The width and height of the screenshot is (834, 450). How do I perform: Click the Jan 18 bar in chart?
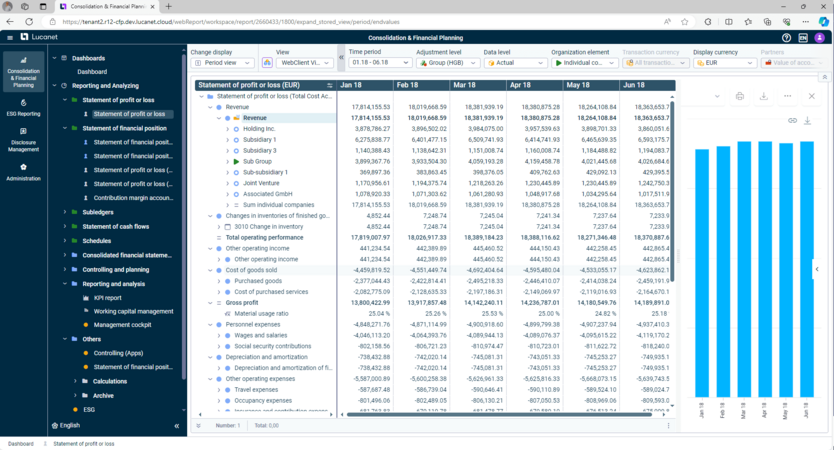click(702, 273)
